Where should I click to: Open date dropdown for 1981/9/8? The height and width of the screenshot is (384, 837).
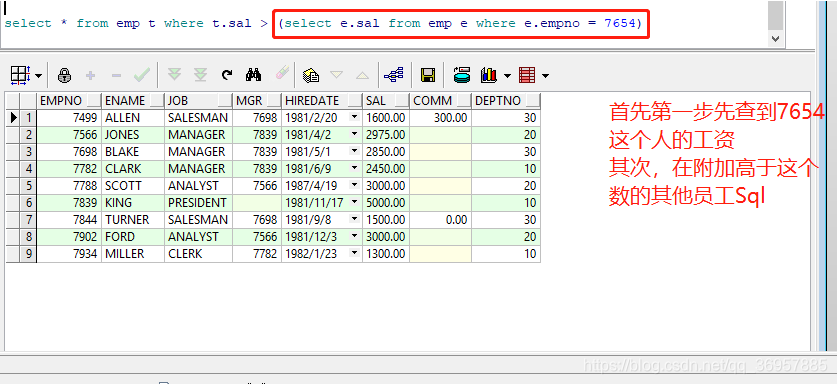(x=354, y=220)
